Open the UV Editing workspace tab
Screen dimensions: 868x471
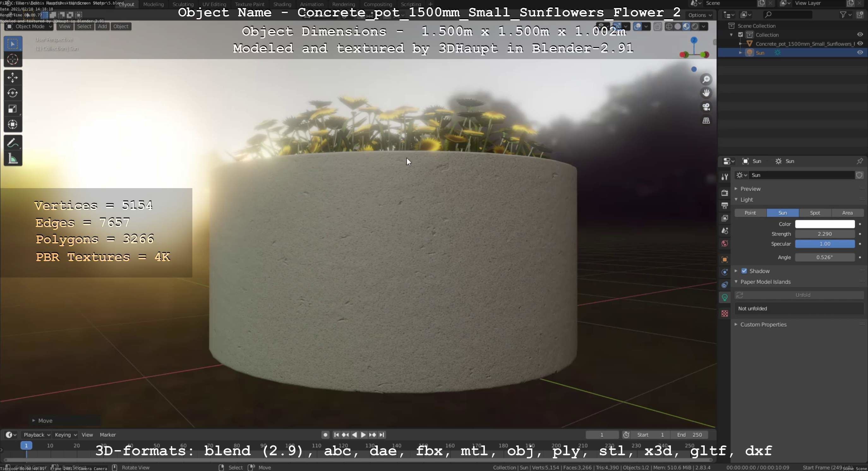pyautogui.click(x=214, y=4)
